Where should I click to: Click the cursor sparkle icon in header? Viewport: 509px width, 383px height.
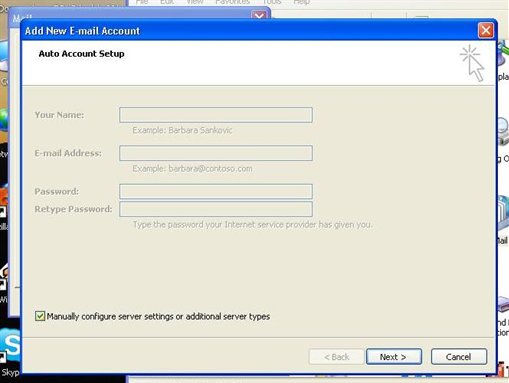pos(472,63)
